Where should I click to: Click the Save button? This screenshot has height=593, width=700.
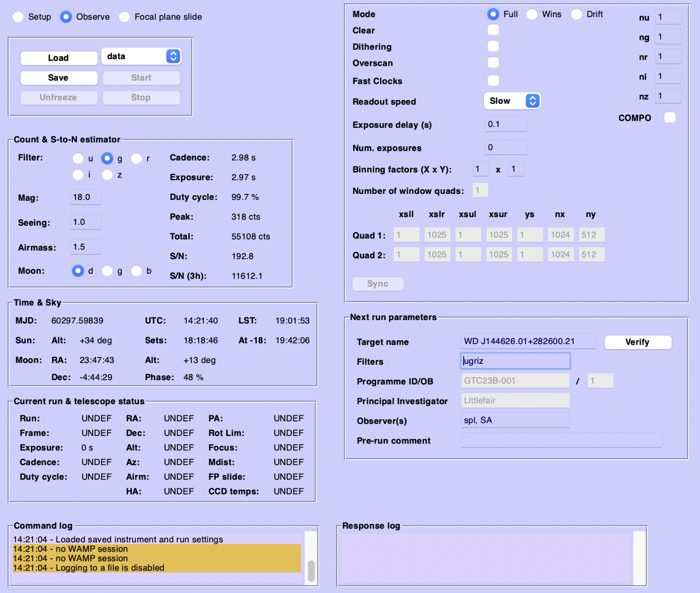(59, 78)
